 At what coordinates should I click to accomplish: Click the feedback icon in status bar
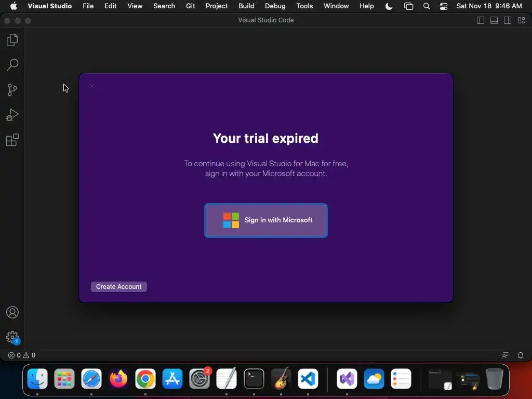505,355
